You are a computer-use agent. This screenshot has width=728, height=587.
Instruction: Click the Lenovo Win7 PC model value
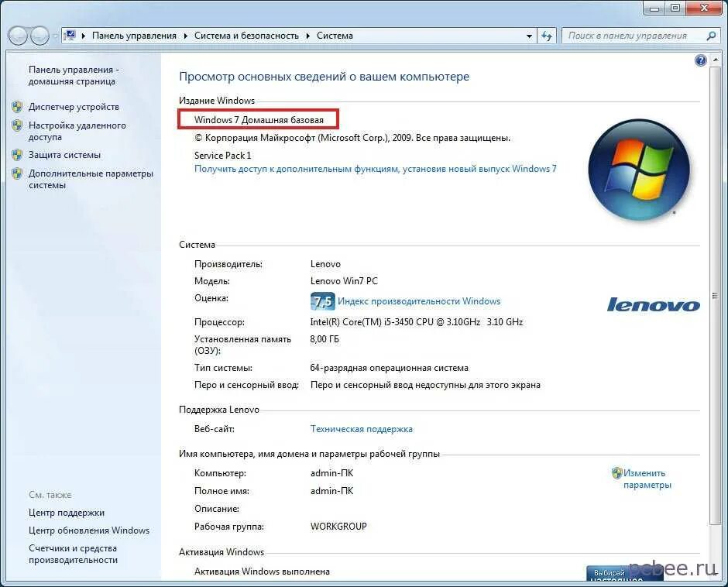coord(344,281)
